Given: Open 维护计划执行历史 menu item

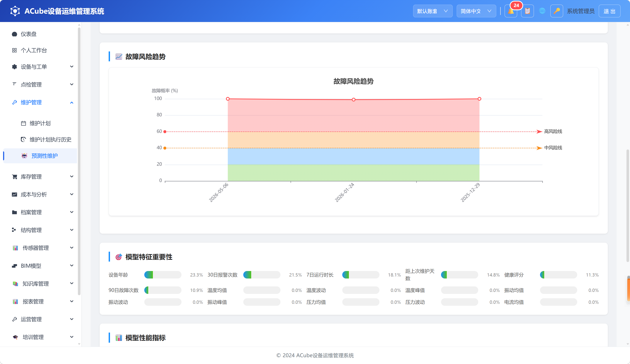Looking at the screenshot, I should click(40, 139).
